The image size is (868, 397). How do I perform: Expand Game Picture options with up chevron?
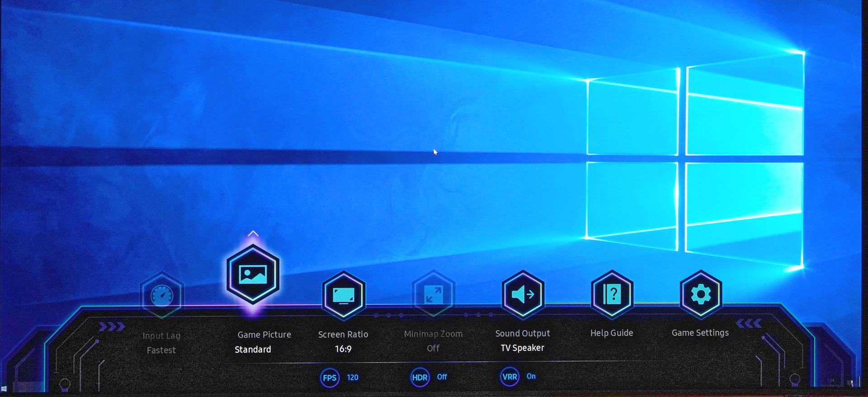[x=253, y=233]
